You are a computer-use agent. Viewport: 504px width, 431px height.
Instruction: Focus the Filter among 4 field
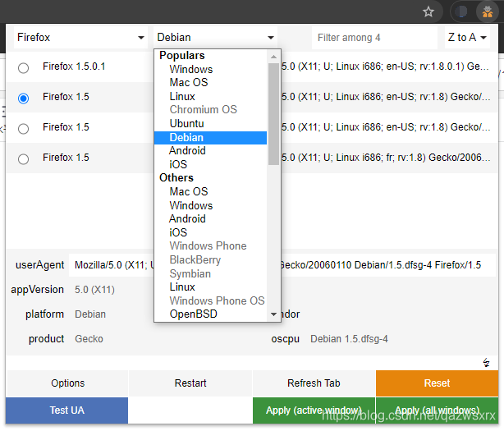point(374,38)
